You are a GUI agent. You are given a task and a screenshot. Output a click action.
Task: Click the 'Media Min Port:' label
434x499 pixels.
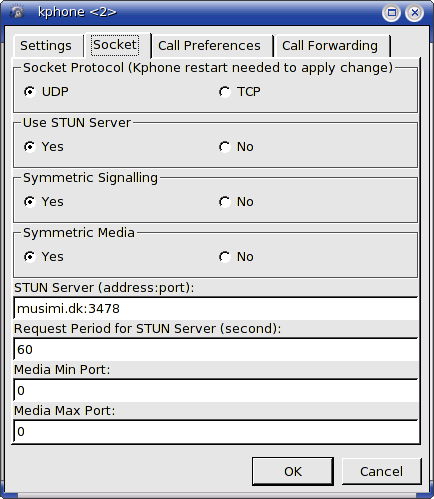tap(62, 370)
